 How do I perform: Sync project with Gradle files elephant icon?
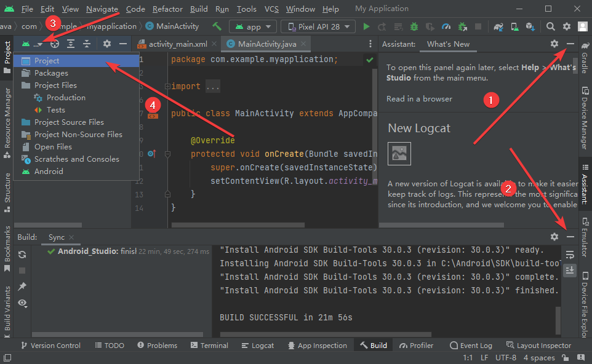(498, 26)
